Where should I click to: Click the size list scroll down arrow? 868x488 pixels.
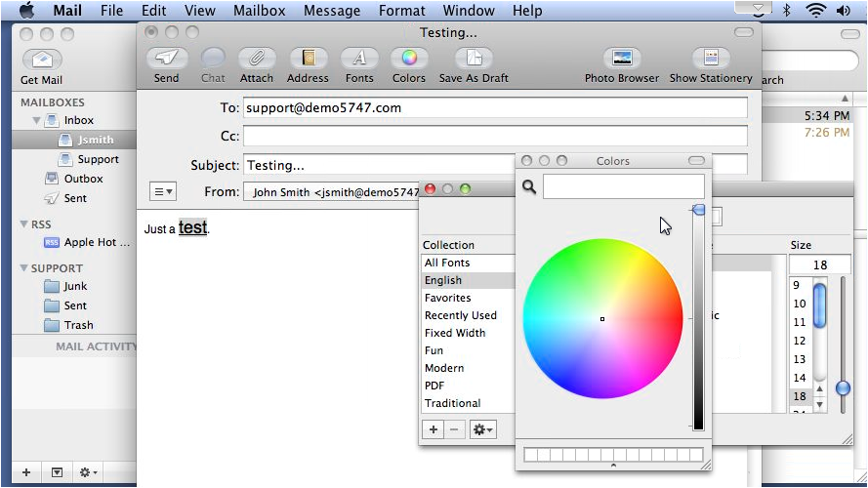pyautogui.click(x=820, y=404)
